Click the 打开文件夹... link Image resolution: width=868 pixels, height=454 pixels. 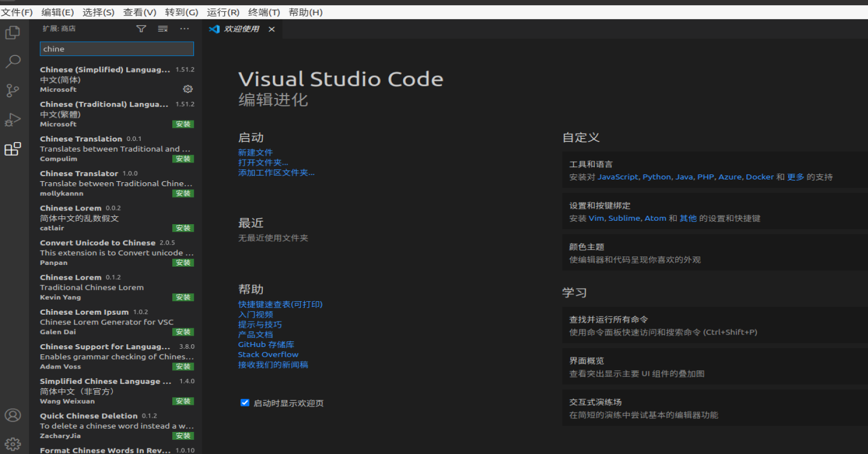(x=263, y=162)
